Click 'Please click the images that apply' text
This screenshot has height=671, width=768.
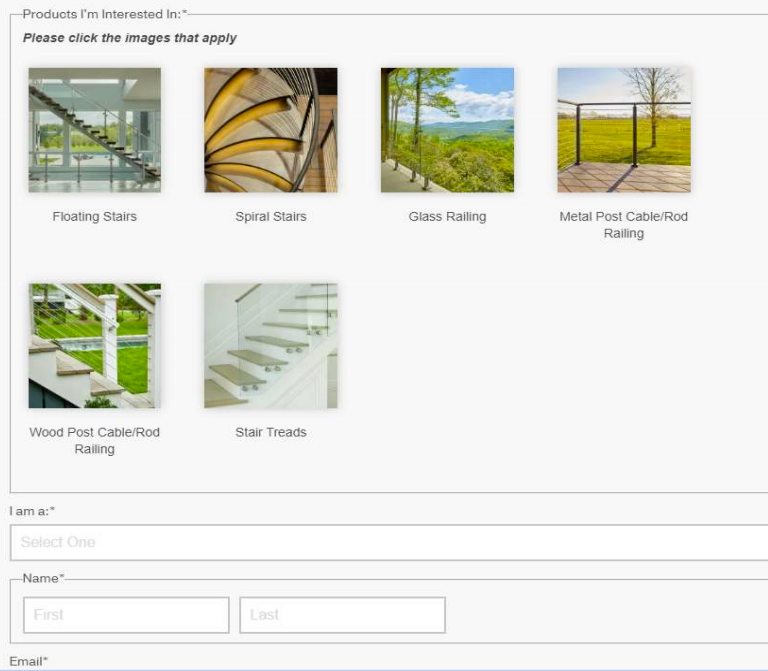130,38
